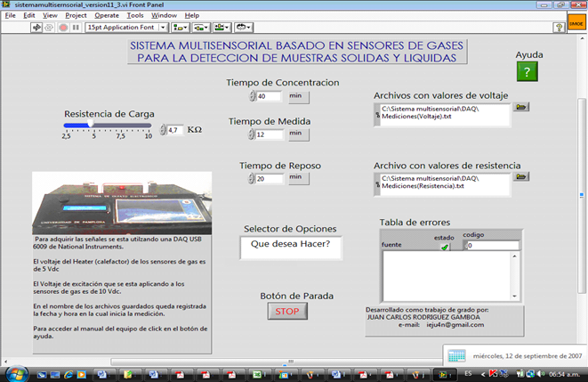
Task: Click the Run Continuously toolbar icon
Action: (50, 28)
